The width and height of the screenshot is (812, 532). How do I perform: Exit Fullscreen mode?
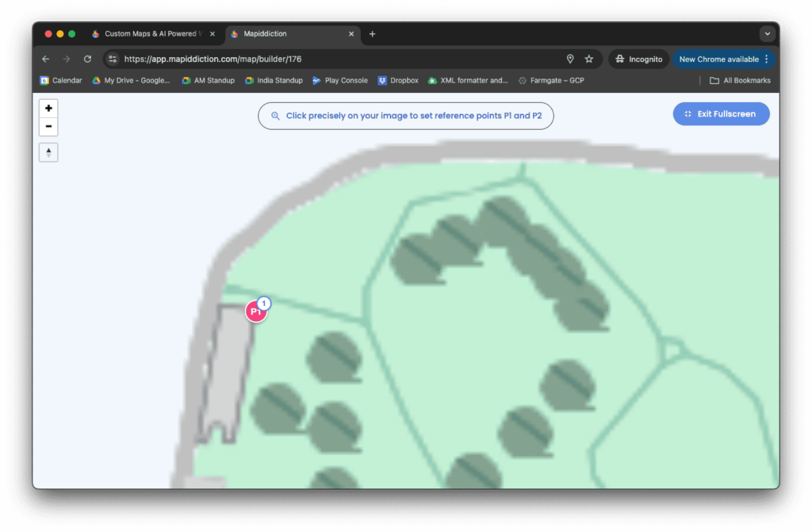pyautogui.click(x=721, y=114)
